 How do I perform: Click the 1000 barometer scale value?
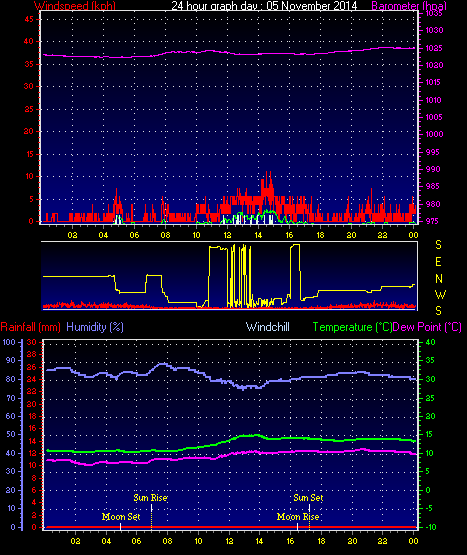coord(434,134)
